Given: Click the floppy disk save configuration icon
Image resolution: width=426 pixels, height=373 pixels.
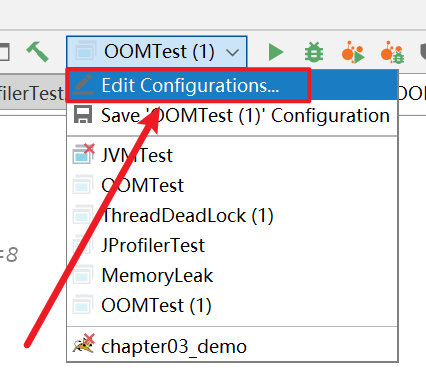Looking at the screenshot, I should [x=83, y=115].
